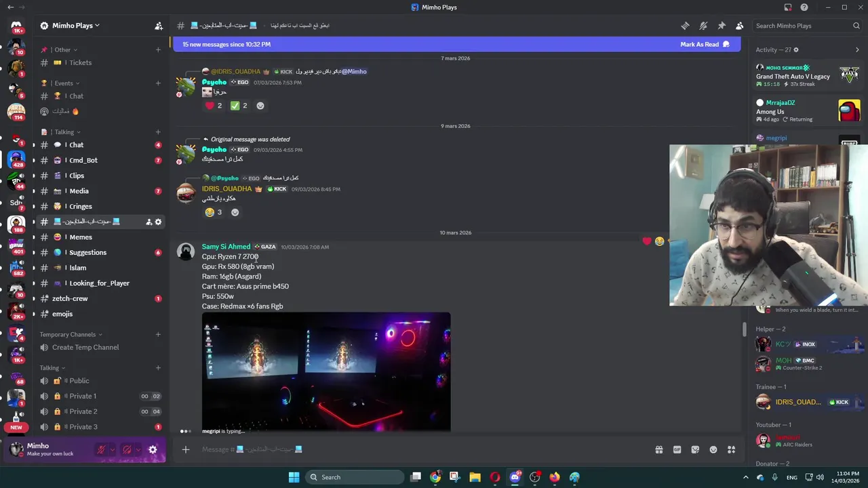The width and height of the screenshot is (868, 488).
Task: Click the Search Mimho Plays field
Action: click(x=807, y=26)
